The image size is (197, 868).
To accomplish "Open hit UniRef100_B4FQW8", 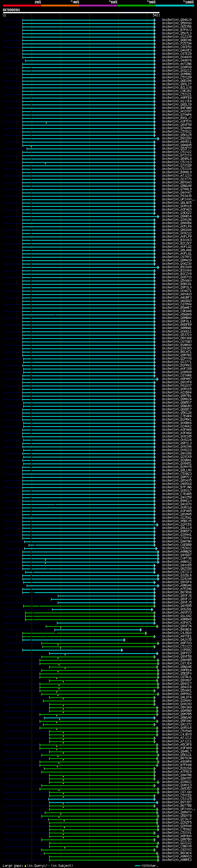I will (177, 108).
